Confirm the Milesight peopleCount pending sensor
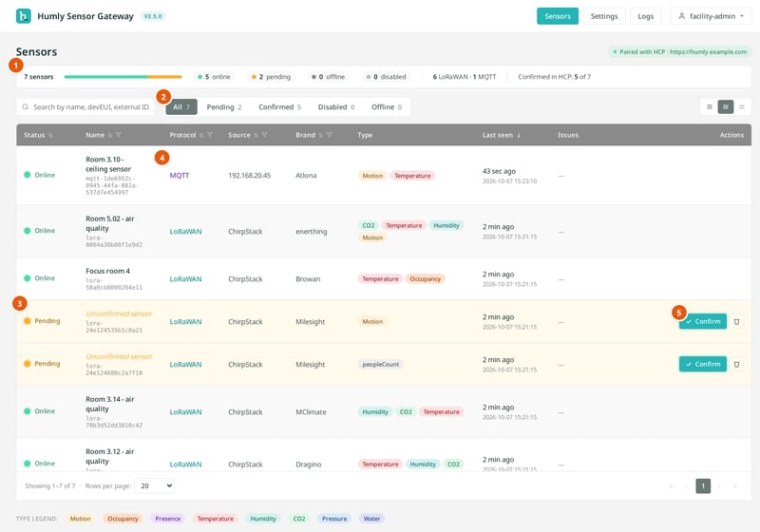The width and height of the screenshot is (760, 532). click(703, 365)
